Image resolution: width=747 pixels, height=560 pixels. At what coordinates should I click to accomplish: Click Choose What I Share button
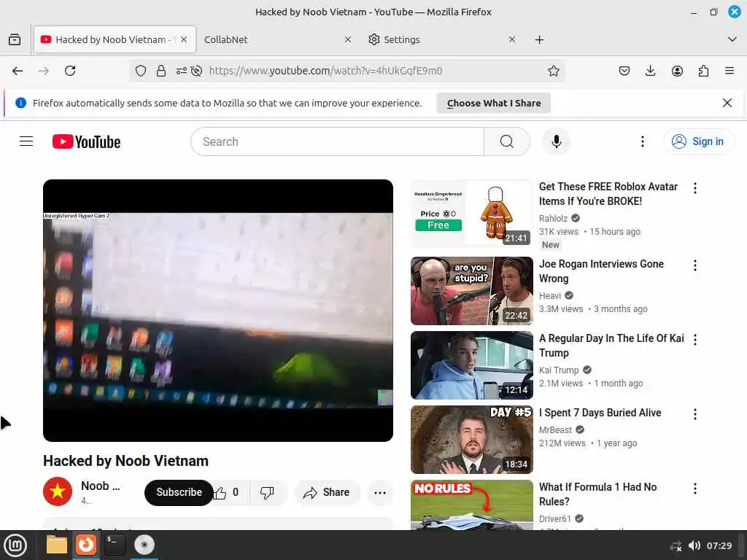click(x=494, y=103)
